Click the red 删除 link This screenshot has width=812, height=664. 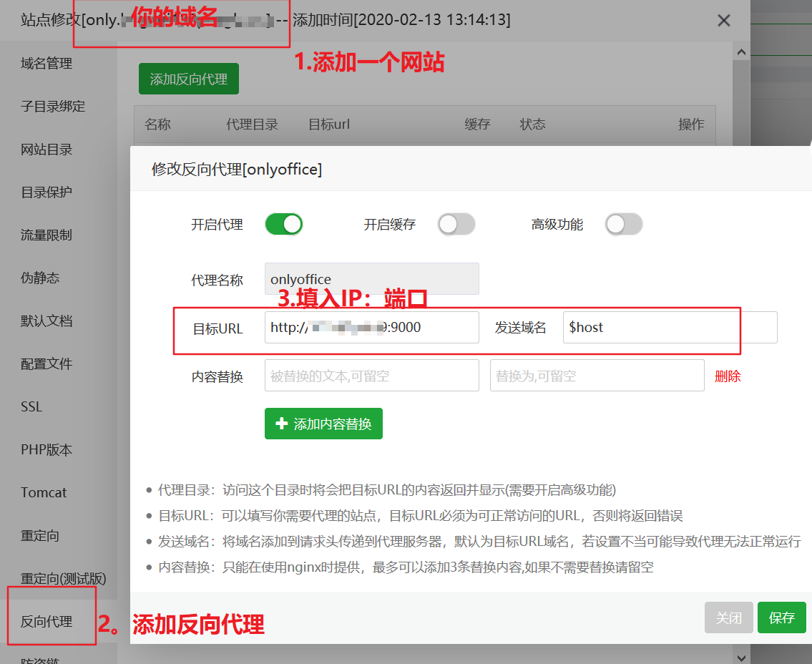tap(727, 376)
